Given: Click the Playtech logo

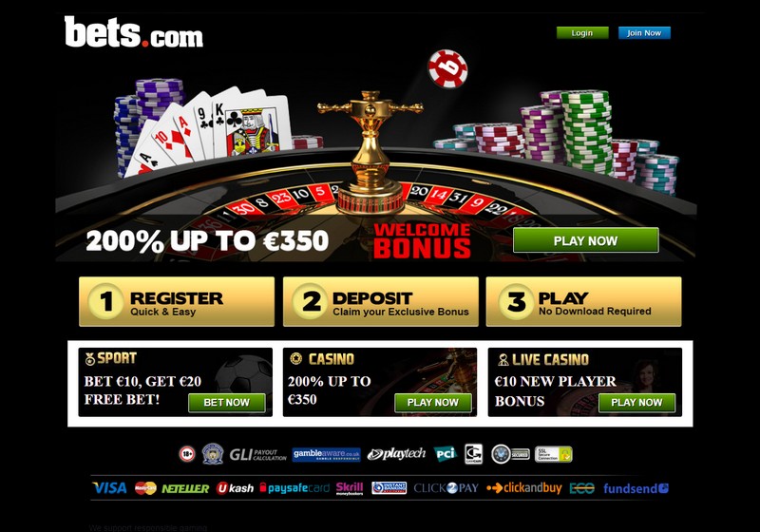Looking at the screenshot, I should point(396,454).
